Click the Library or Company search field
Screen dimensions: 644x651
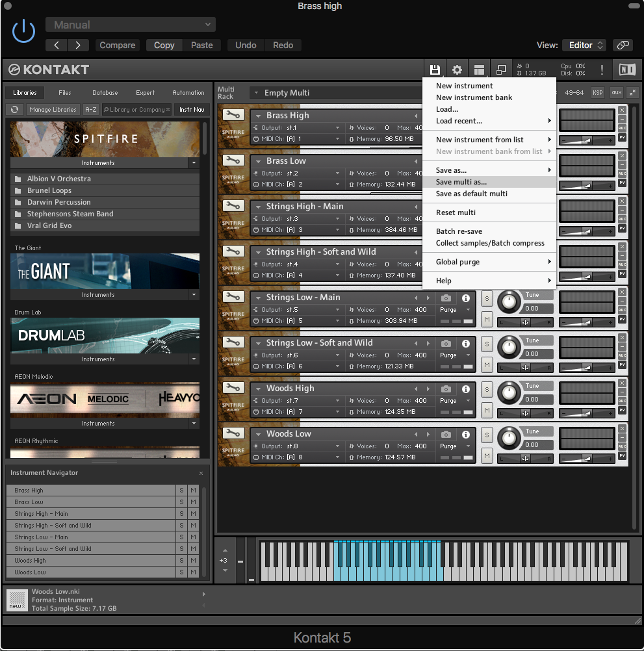tap(136, 110)
